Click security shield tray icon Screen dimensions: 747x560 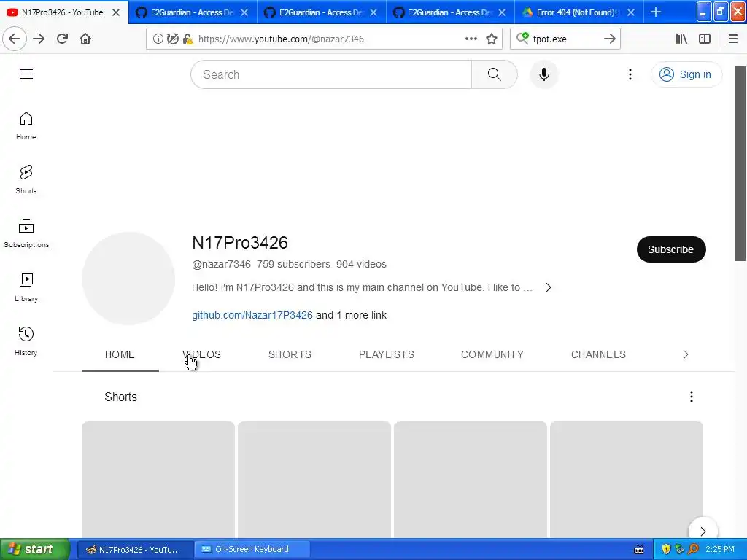(665, 549)
